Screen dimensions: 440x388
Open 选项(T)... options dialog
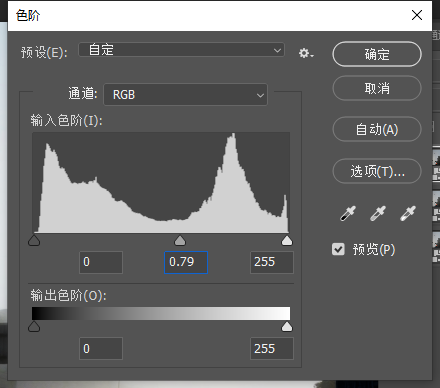pos(377,171)
